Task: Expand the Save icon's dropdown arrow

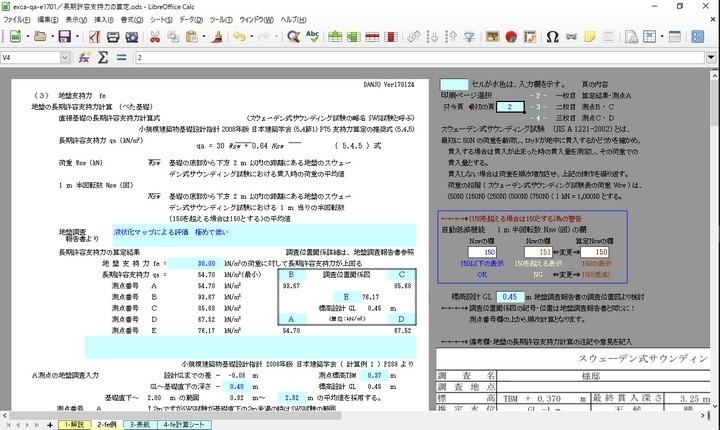Action: 77,36
